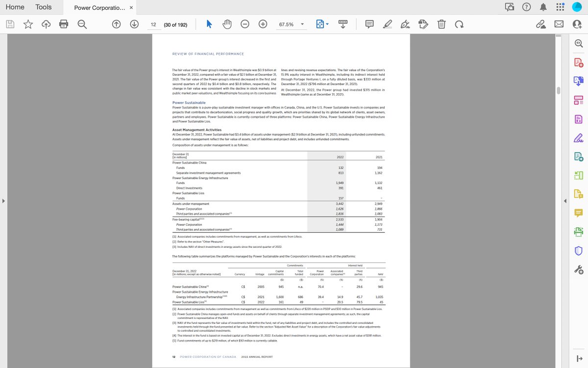Open Find text magnifier in toolbar
Image resolution: width=588 pixels, height=368 pixels.
pyautogui.click(x=82, y=24)
